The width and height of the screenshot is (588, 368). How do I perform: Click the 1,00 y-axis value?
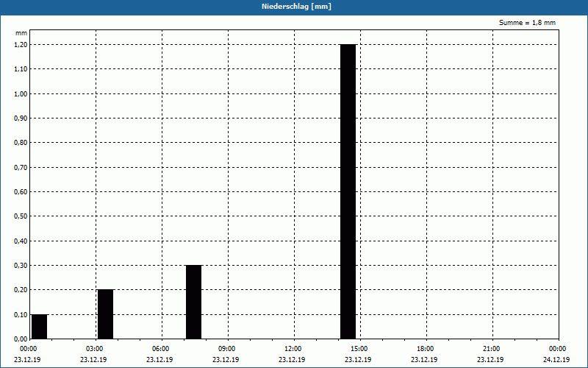click(x=21, y=94)
